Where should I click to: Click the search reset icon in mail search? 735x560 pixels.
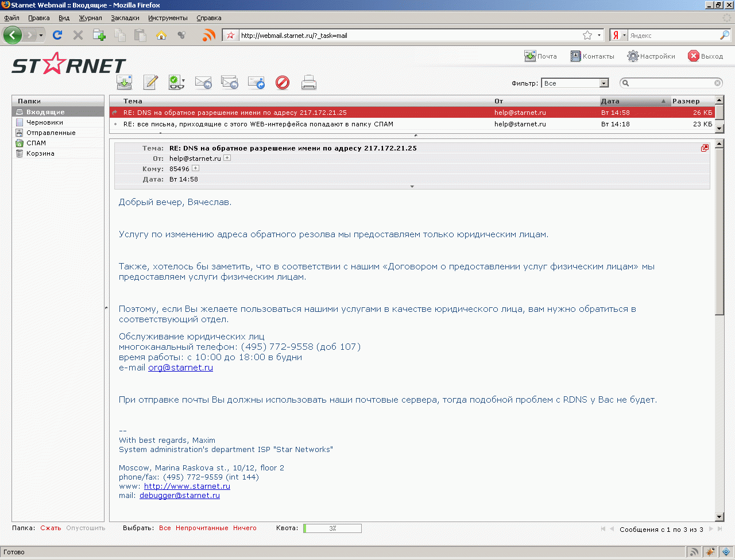point(718,83)
